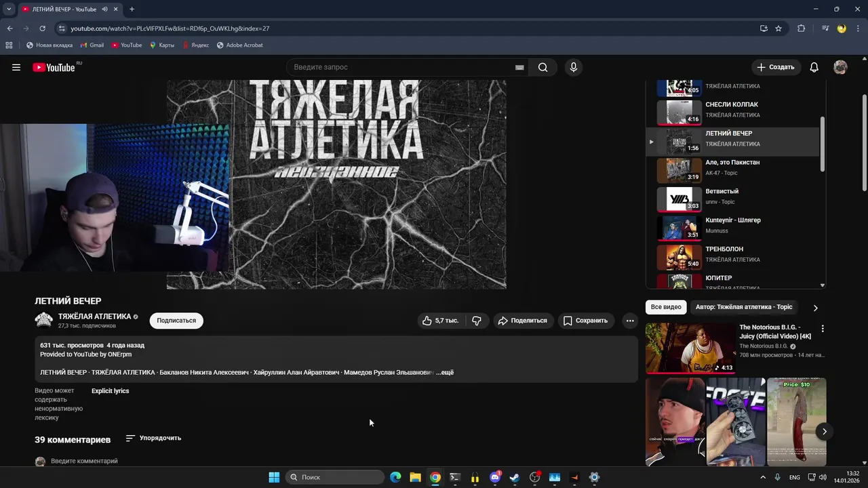Click the Создать create button

776,67
